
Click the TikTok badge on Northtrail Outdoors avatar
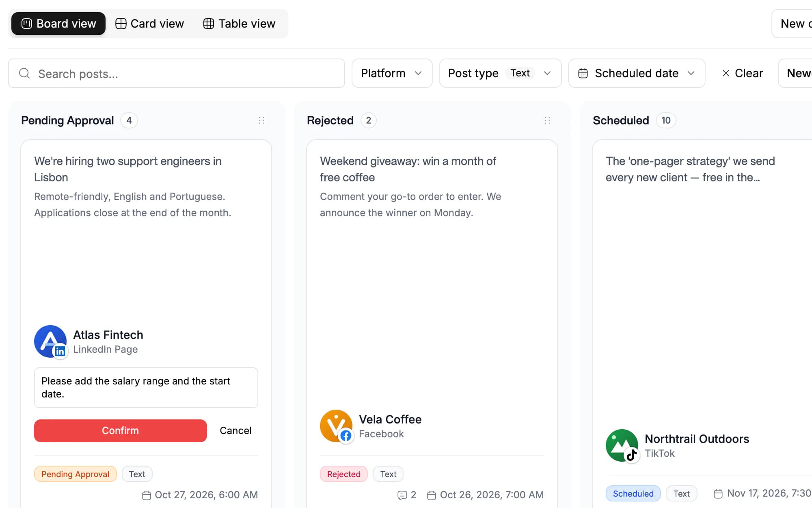point(632,455)
